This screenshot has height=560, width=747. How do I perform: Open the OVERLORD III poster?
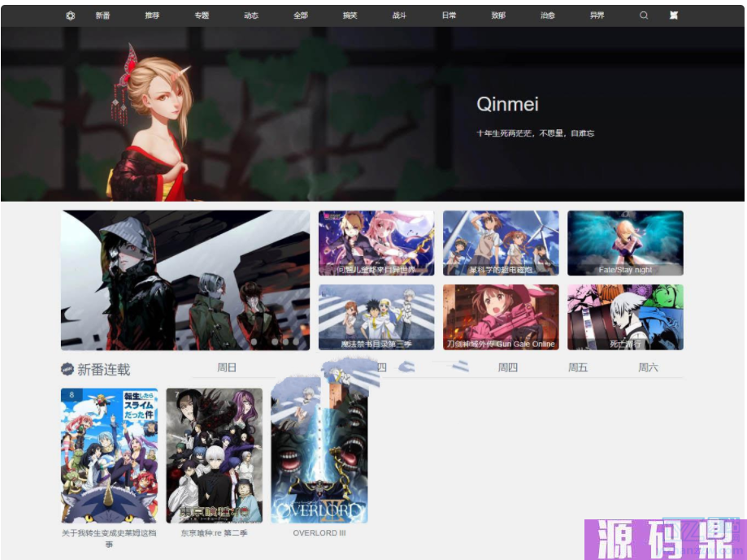click(319, 455)
